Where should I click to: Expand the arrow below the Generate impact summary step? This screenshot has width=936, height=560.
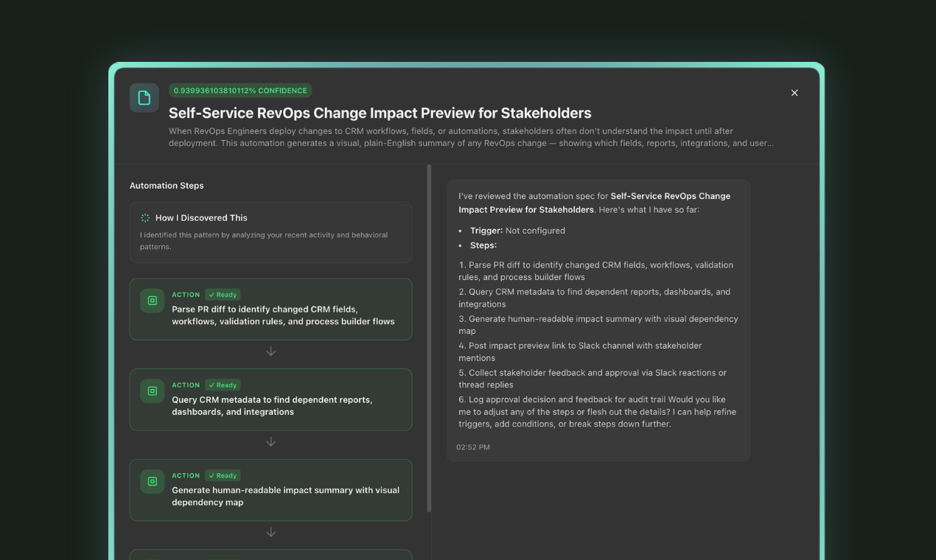pos(270,531)
